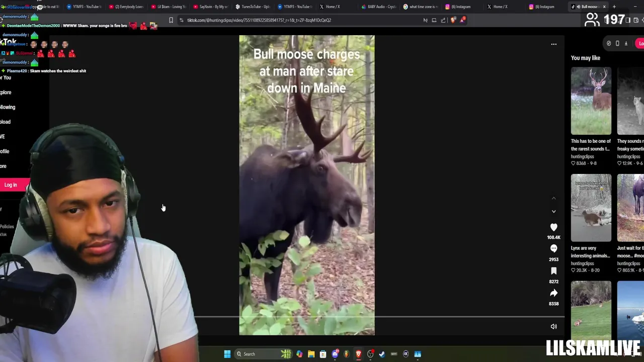Open the Windows Start menu
Viewport: 644px width, 362px height.
[x=227, y=354]
